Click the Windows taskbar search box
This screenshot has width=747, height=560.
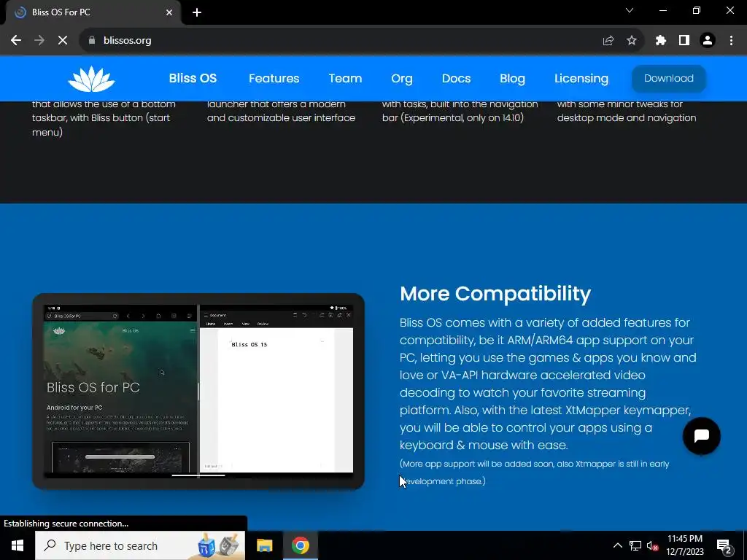tap(140, 545)
